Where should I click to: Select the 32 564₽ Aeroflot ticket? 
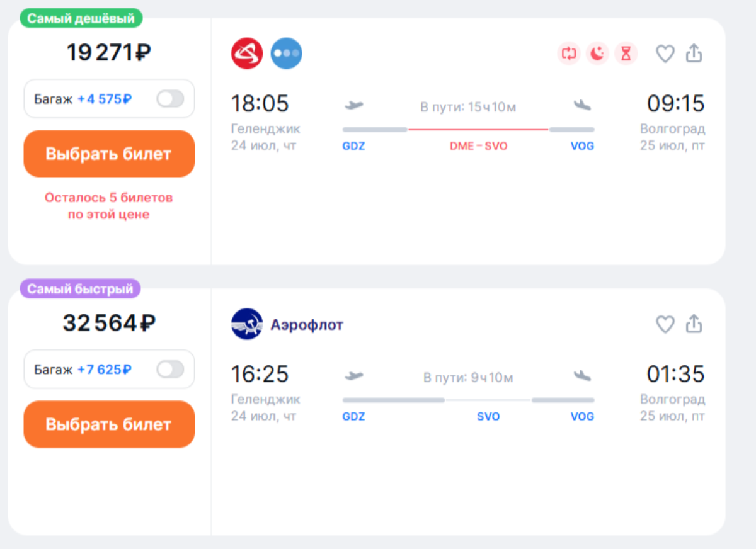point(109,424)
